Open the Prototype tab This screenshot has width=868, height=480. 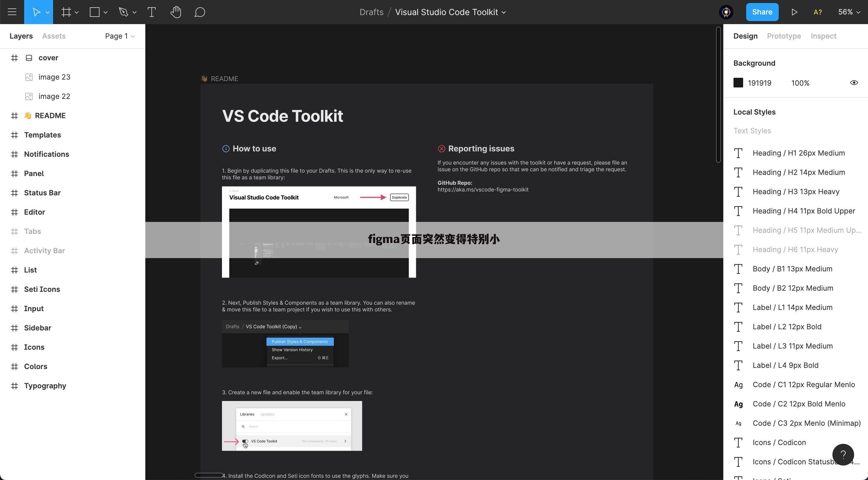point(784,36)
